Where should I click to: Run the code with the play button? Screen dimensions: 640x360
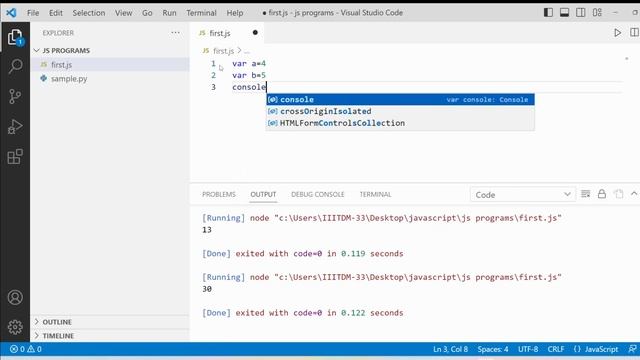pyautogui.click(x=618, y=33)
